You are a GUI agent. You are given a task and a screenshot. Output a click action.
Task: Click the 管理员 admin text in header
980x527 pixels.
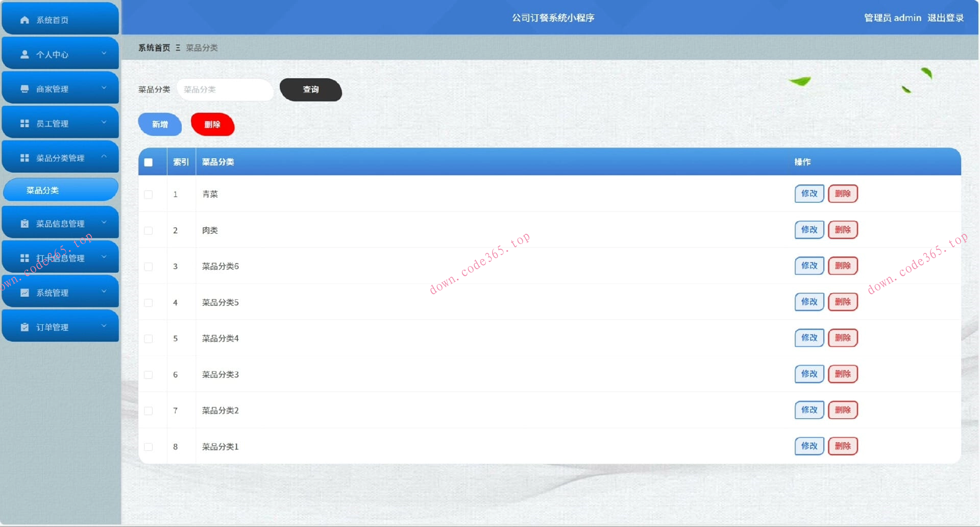point(893,18)
